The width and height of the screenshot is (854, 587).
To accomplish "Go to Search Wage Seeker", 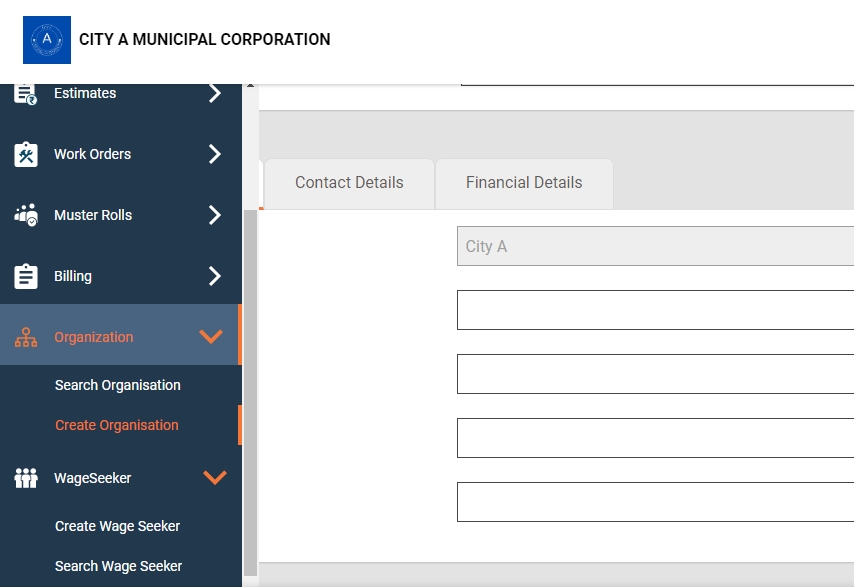I will coord(118,566).
